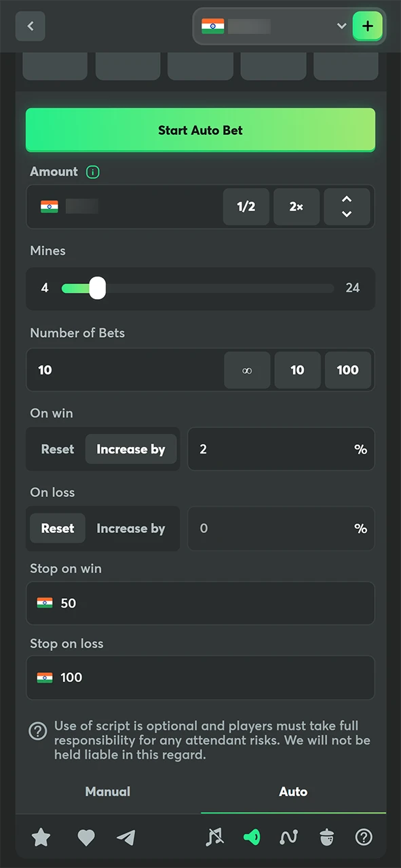
Task: Switch to the Manual tab
Action: pyautogui.click(x=107, y=791)
